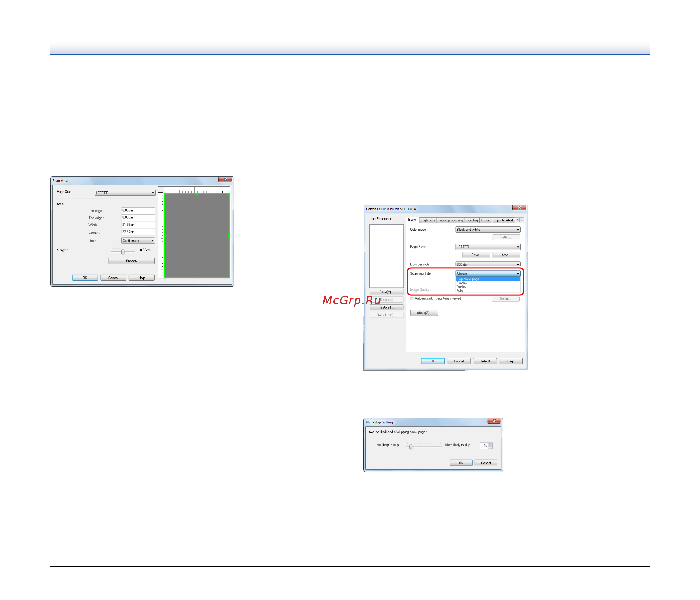Confirm Scan Area with OK
Screen dimensions: 700x600
[85, 278]
